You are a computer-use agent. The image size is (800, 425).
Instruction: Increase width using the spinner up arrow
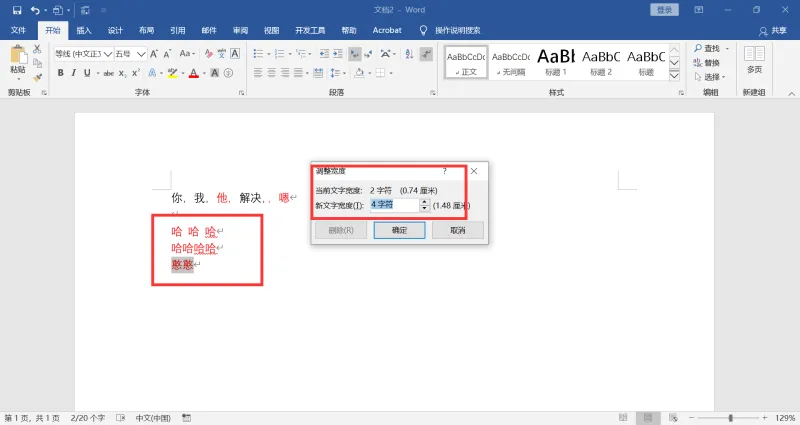coord(424,202)
